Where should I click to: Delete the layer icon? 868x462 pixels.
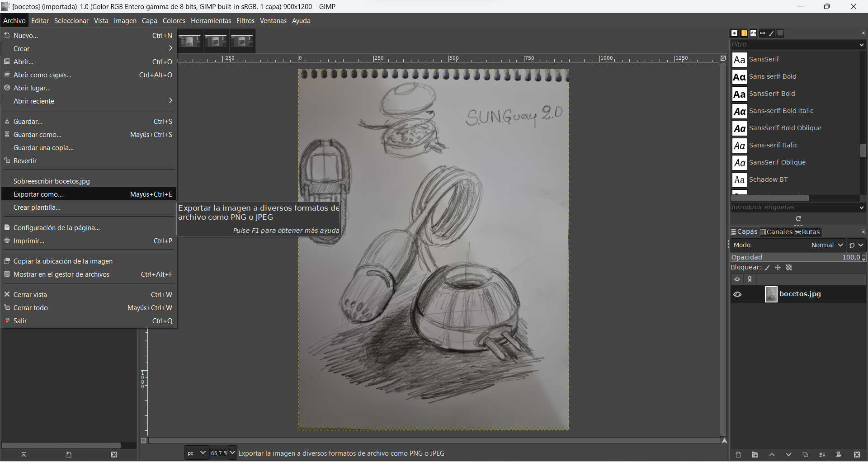[x=857, y=455]
